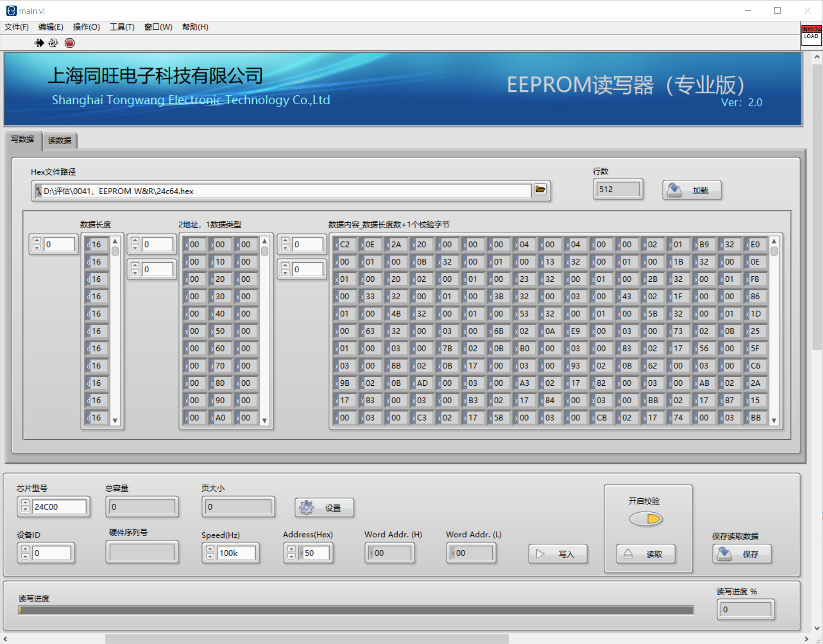Click the gear 设置 settings button

point(324,508)
